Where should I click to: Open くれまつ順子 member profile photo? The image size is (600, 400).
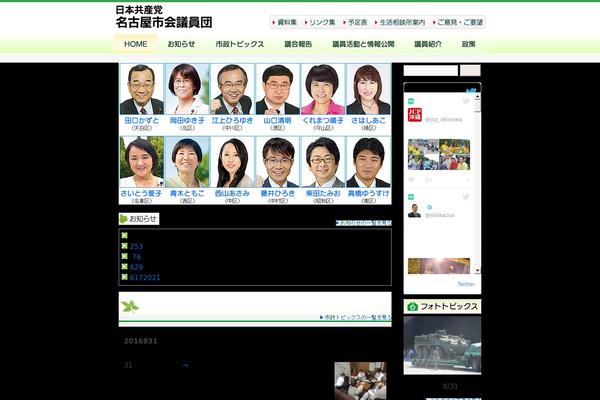[x=323, y=89]
